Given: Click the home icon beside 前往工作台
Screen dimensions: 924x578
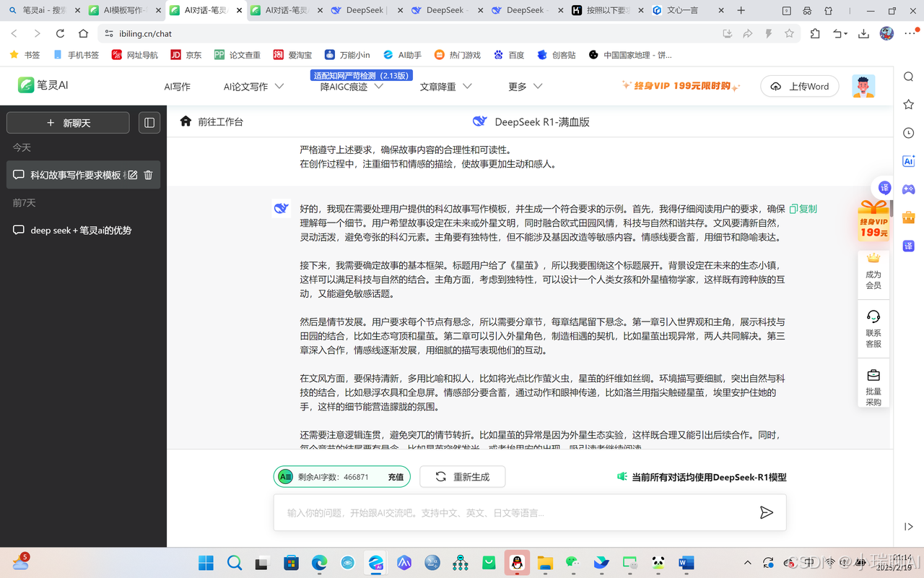Looking at the screenshot, I should pyautogui.click(x=186, y=121).
